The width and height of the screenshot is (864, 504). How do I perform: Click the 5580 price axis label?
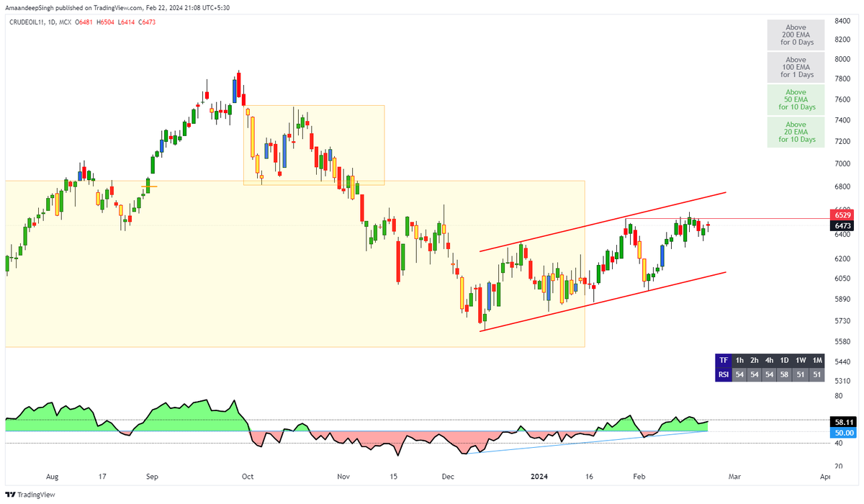click(x=843, y=341)
